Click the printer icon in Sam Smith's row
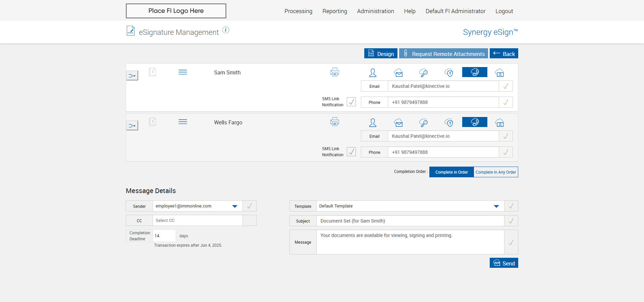Viewport: 644px width, 302px height. pyautogui.click(x=335, y=72)
